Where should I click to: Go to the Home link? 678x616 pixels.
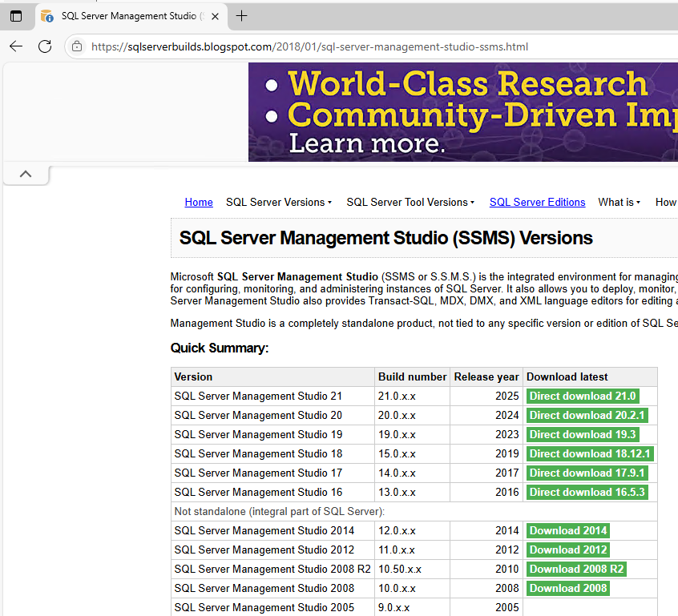click(199, 203)
